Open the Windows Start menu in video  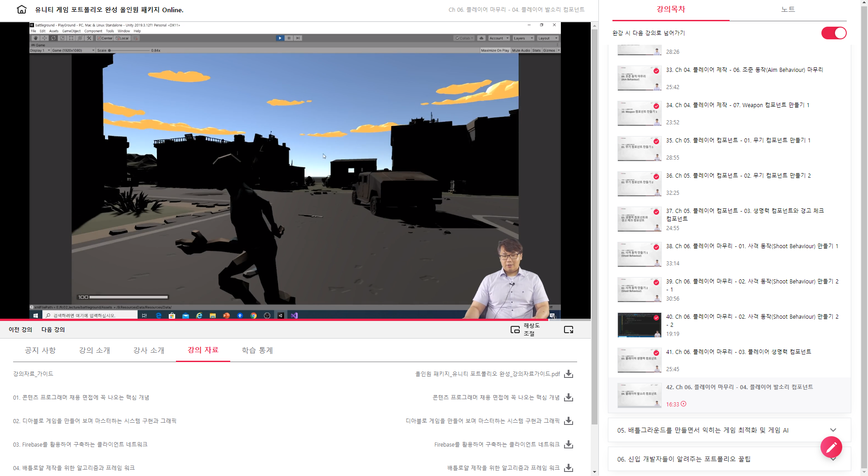[x=36, y=316]
